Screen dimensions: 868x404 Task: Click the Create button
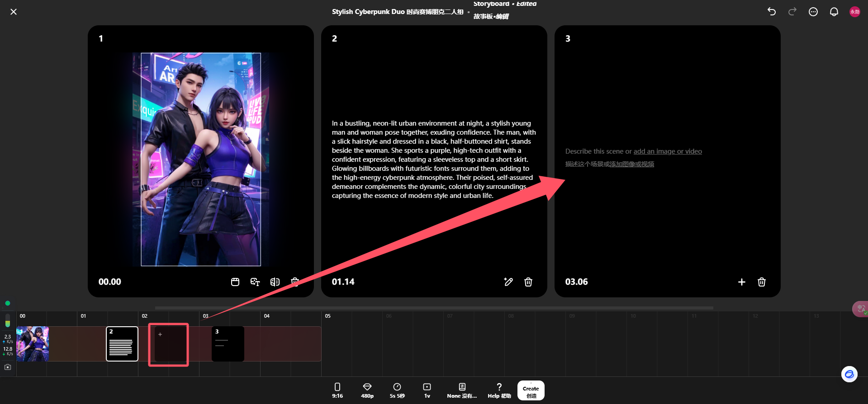[531, 390]
